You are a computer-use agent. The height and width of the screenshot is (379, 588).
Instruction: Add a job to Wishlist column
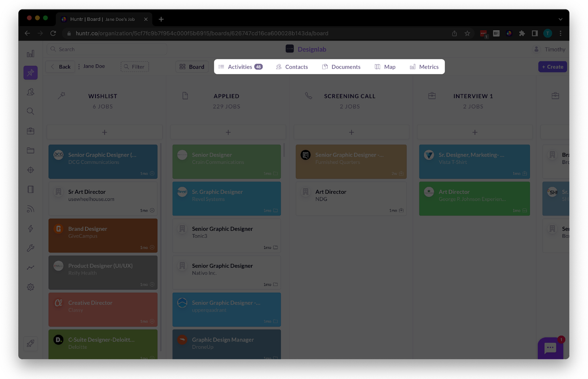(104, 132)
